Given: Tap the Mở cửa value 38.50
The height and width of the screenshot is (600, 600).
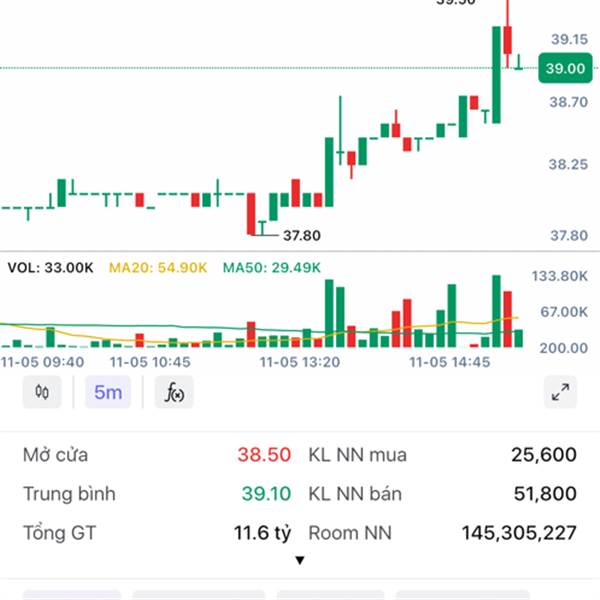Looking at the screenshot, I should (x=264, y=455).
